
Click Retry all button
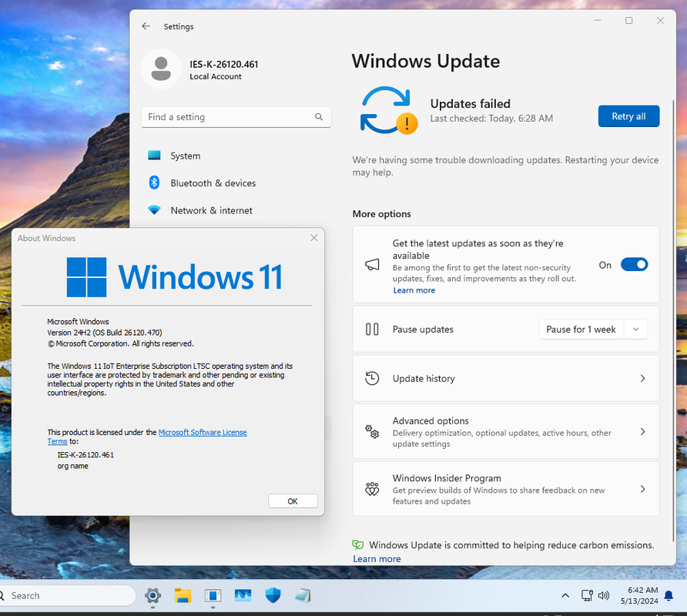(x=628, y=116)
